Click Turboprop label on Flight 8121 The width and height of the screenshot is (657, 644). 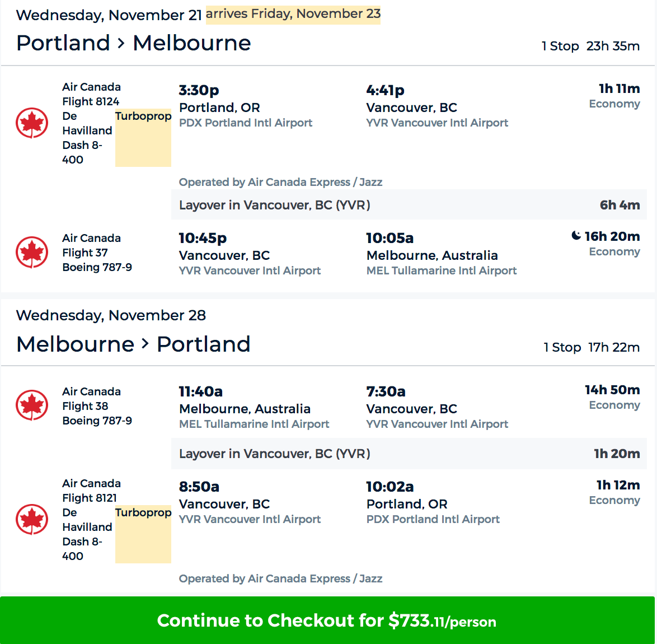pyautogui.click(x=143, y=513)
